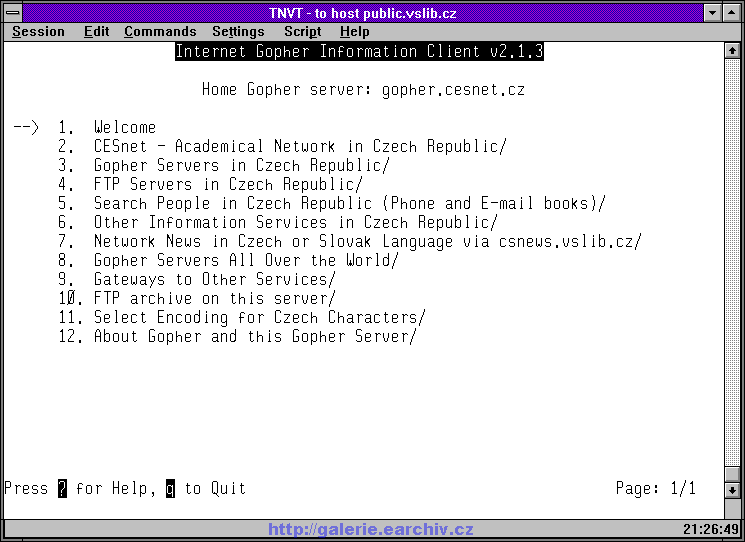Open the galerie.earchiv.cz link
This screenshot has height=542, width=745.
click(x=371, y=529)
